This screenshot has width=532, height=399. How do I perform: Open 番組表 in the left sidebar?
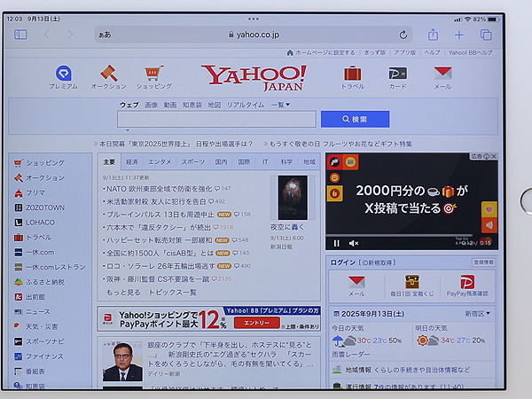35,372
